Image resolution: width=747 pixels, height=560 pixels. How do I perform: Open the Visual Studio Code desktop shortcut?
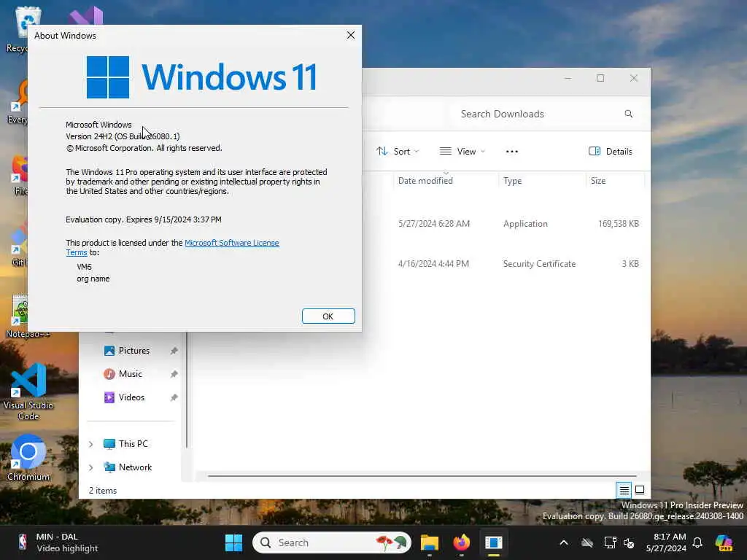coord(28,392)
